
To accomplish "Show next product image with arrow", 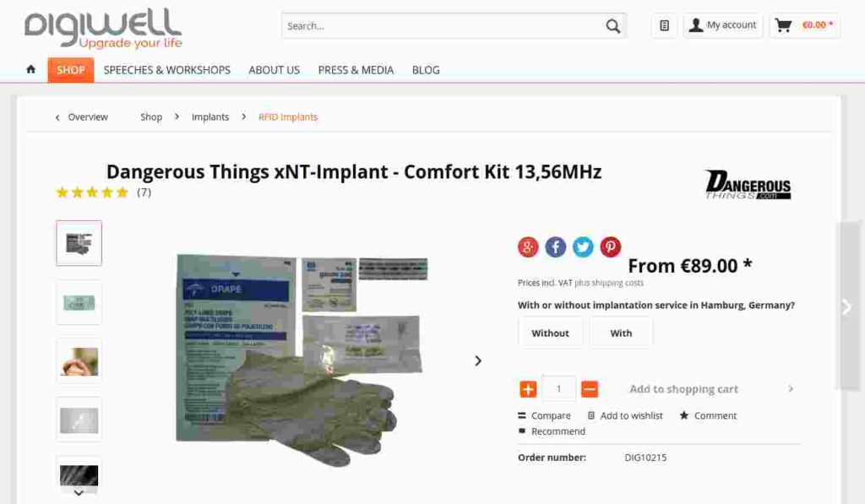I will pyautogui.click(x=478, y=360).
